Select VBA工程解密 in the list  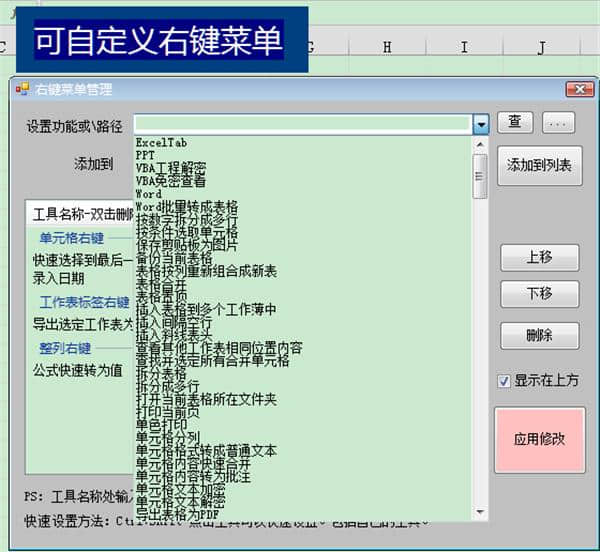[x=171, y=168]
